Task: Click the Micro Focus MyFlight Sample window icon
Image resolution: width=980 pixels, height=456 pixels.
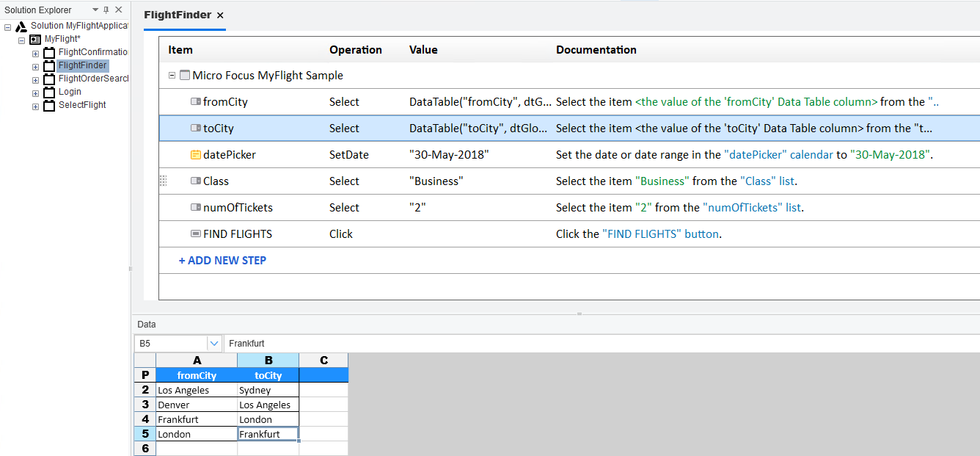Action: tap(185, 76)
